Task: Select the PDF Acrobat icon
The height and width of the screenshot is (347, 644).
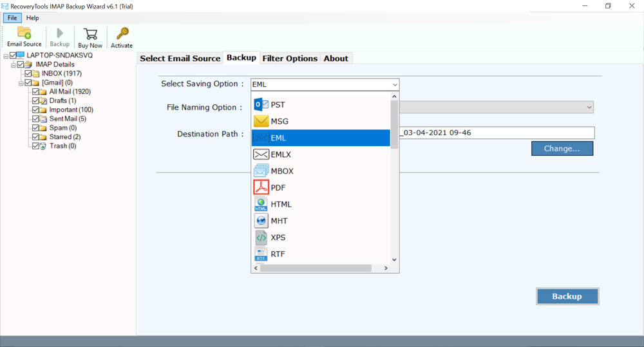Action: pos(261,187)
